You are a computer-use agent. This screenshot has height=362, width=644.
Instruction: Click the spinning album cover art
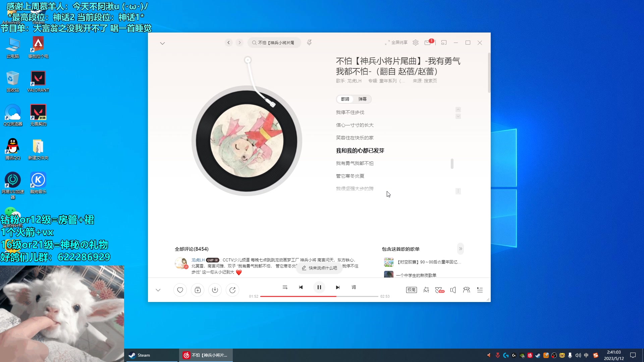coord(247,141)
